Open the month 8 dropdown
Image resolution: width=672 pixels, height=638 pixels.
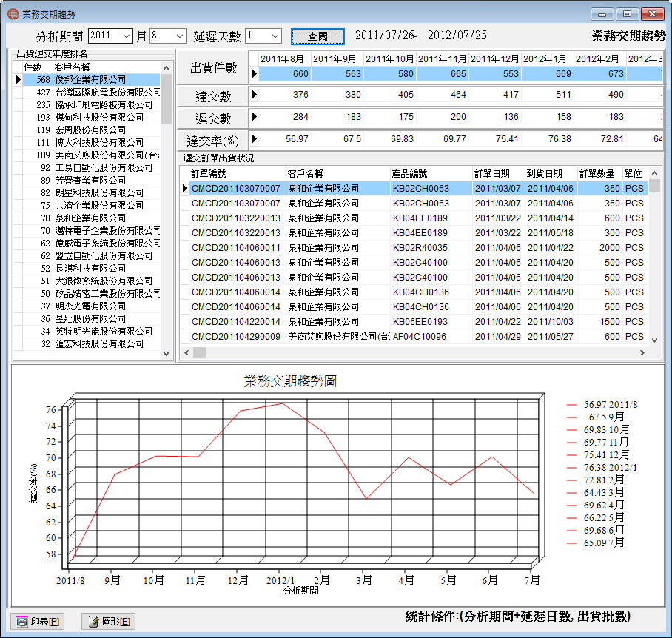coord(180,36)
